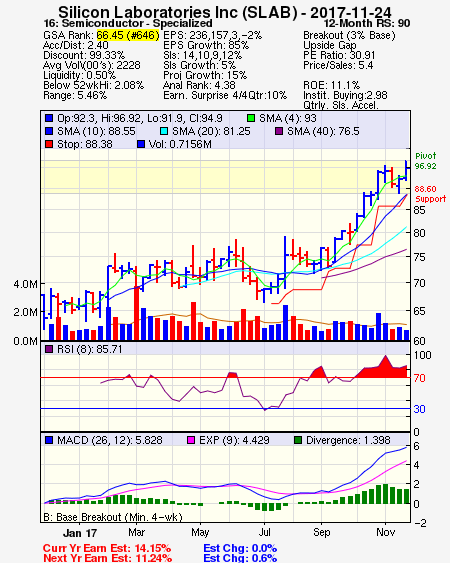
Task: Click the Stop: 88.38 legend text
Action: coord(85,144)
